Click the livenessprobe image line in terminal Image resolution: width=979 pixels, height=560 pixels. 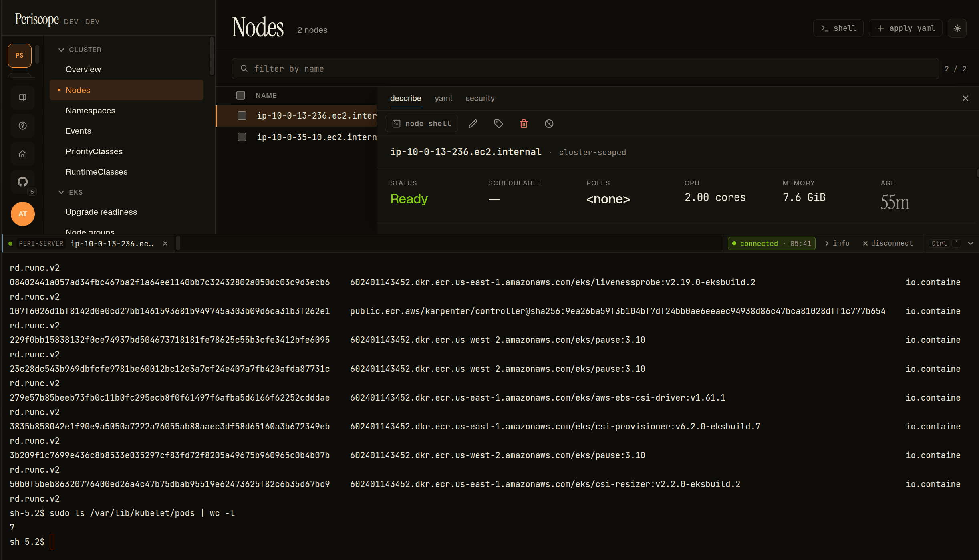pos(553,282)
